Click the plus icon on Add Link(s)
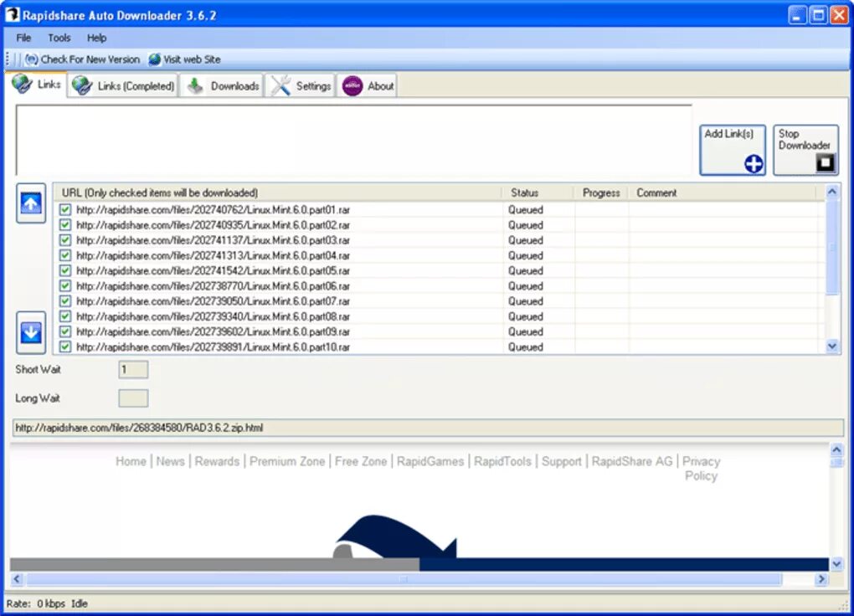The image size is (854, 616). pos(754,163)
